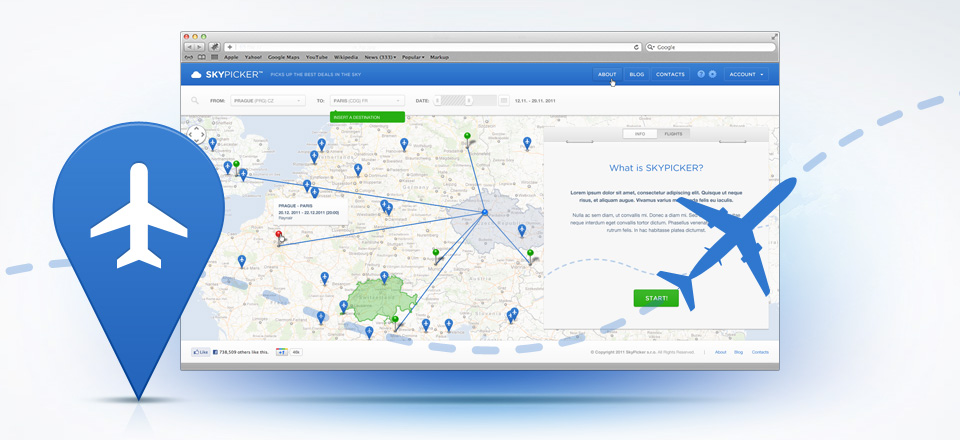
Task: Expand the ACCOUNT dropdown menu
Action: click(746, 74)
